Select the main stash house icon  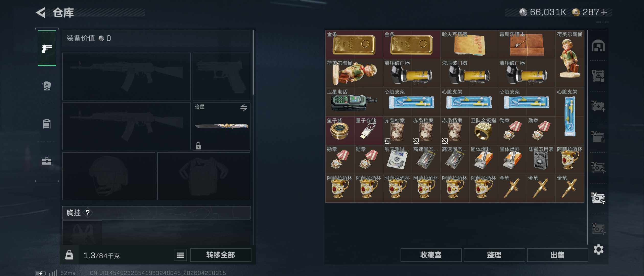pyautogui.click(x=598, y=46)
